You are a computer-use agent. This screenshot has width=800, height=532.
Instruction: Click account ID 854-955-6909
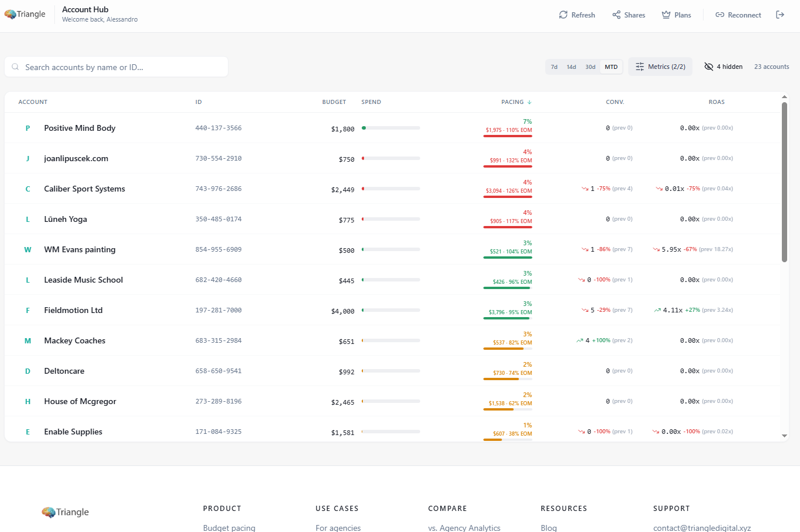point(218,249)
